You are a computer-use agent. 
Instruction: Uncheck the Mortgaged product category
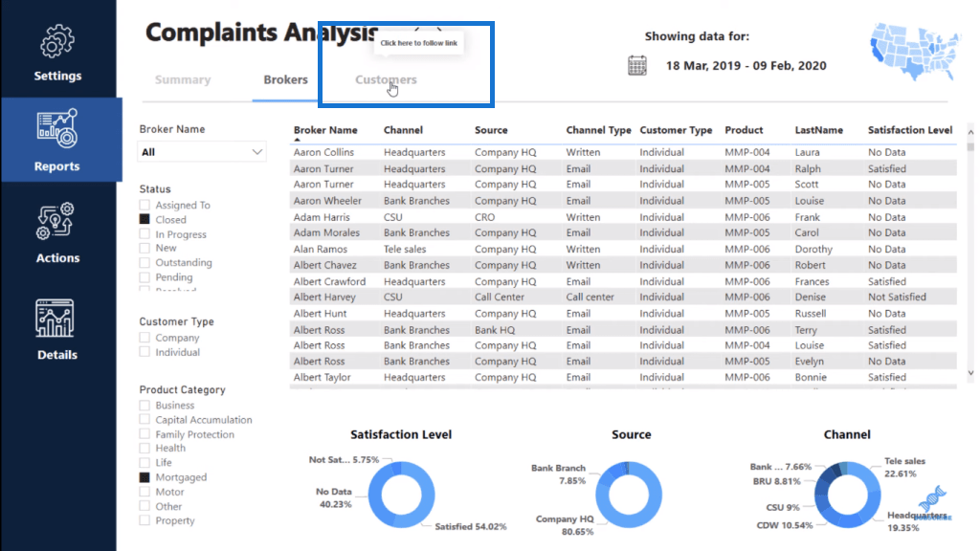click(x=145, y=477)
